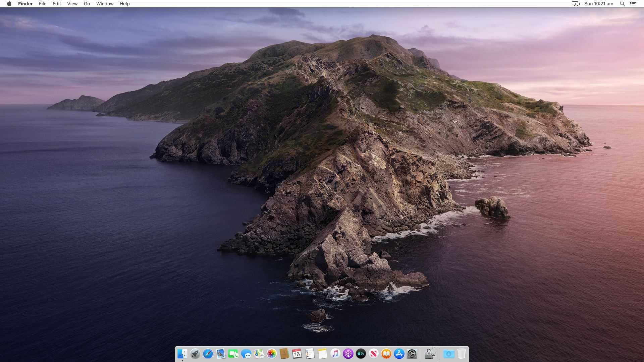Open the Podcasts app
644x362 pixels.
pyautogui.click(x=348, y=354)
